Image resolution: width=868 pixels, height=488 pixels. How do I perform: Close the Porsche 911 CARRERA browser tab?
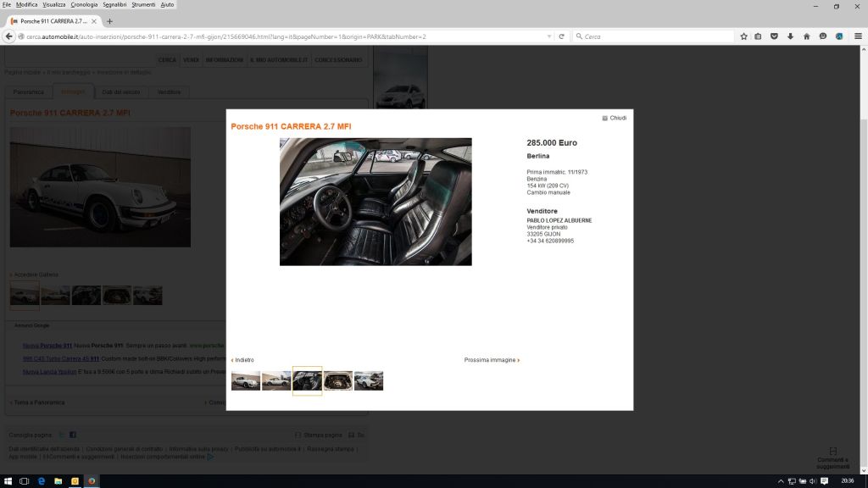pyautogui.click(x=93, y=21)
